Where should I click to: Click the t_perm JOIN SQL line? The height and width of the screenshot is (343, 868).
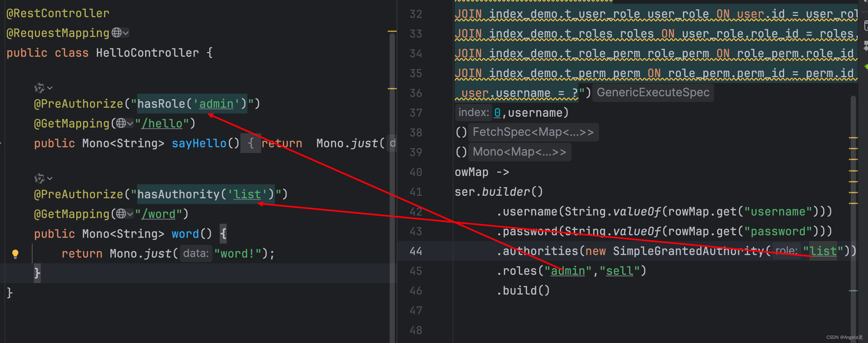[x=656, y=73]
